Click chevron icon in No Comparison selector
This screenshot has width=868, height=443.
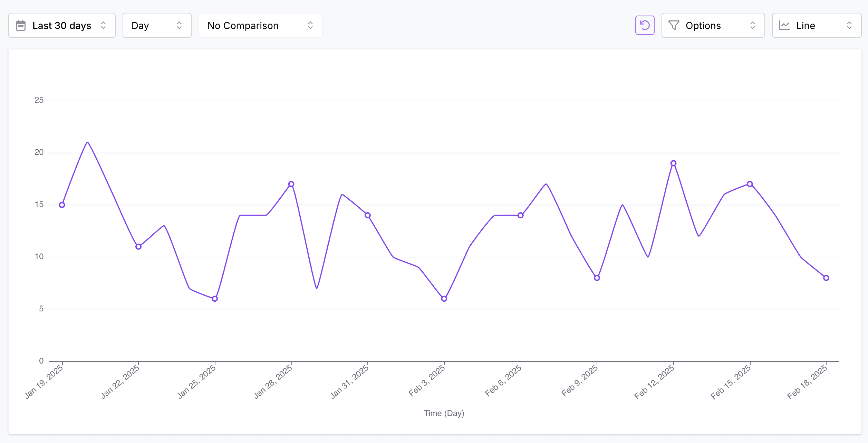pyautogui.click(x=310, y=25)
